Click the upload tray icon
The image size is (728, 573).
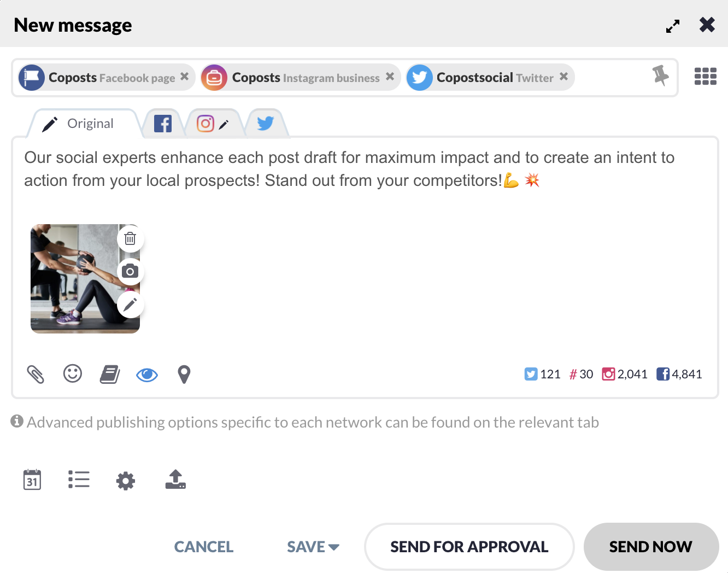point(175,480)
